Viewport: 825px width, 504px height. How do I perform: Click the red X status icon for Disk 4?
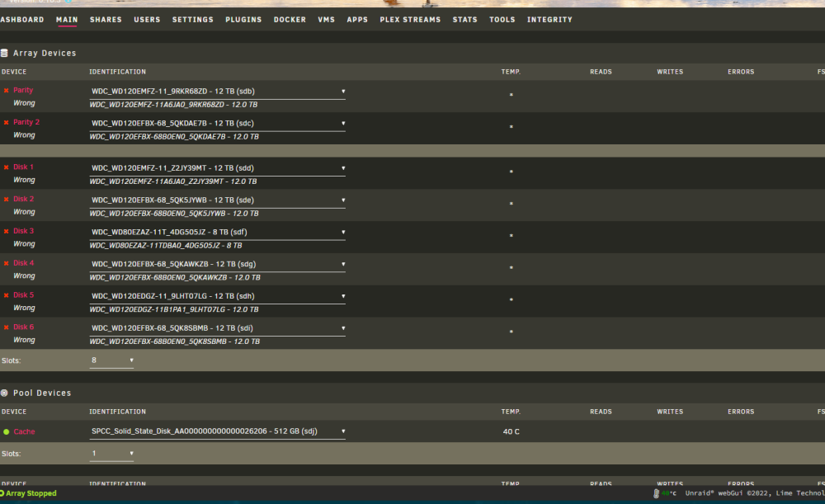[7, 264]
